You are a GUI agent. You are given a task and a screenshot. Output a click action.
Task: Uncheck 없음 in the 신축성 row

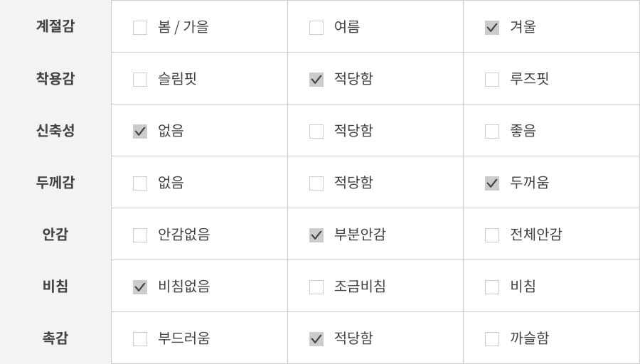[x=140, y=132]
